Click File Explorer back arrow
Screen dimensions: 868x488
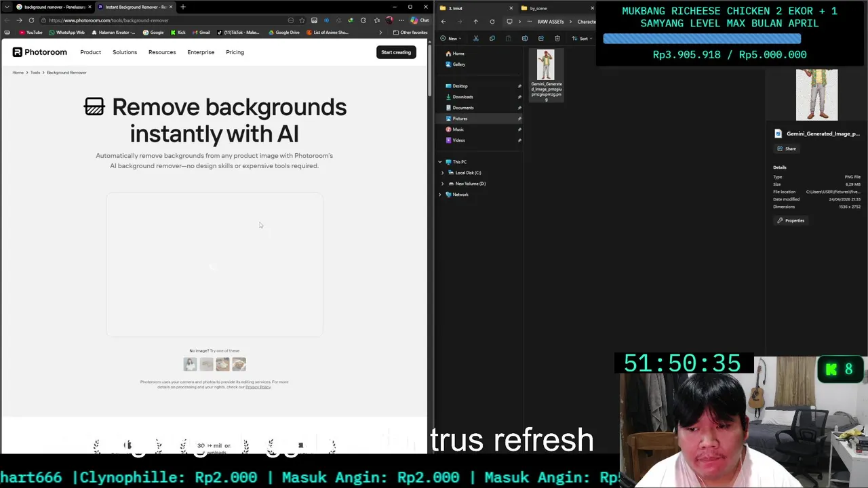click(x=443, y=22)
